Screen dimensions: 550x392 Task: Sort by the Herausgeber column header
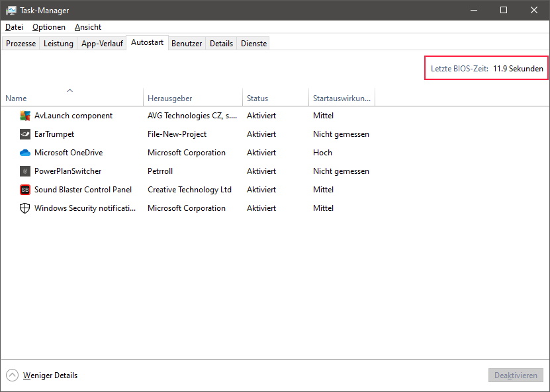(193, 98)
